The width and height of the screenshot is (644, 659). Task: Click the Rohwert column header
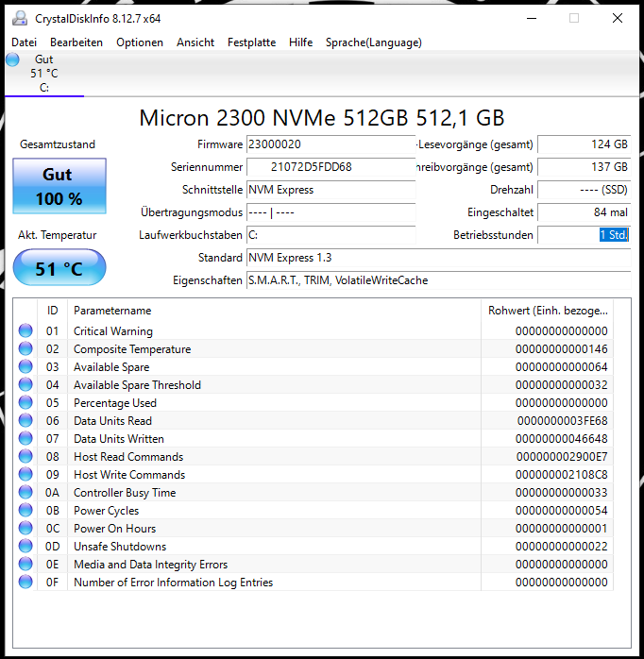(548, 311)
